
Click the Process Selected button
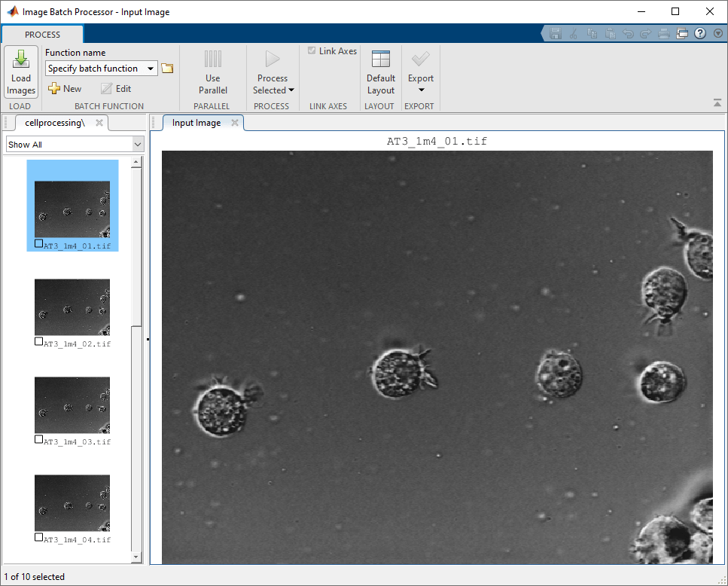pyautogui.click(x=273, y=72)
